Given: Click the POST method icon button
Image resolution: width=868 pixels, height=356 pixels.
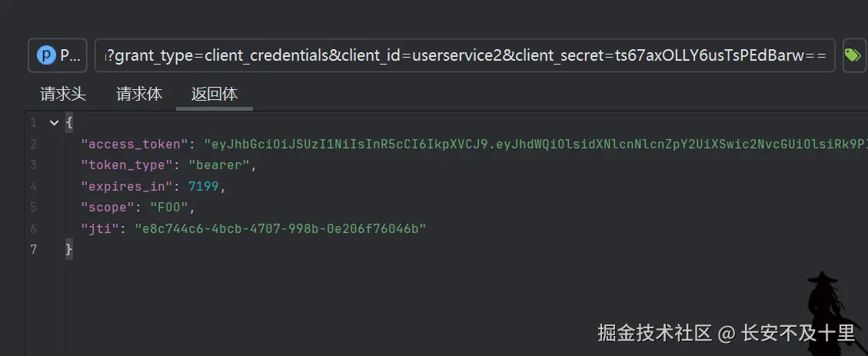Looking at the screenshot, I should [x=58, y=55].
